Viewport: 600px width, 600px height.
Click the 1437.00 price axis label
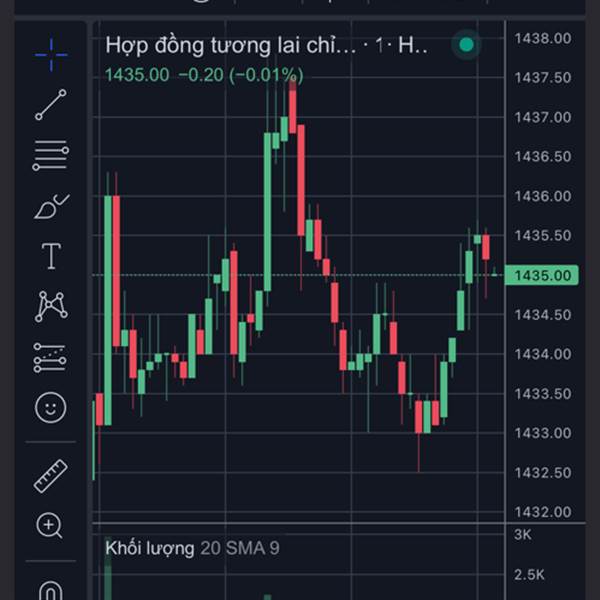tap(543, 117)
